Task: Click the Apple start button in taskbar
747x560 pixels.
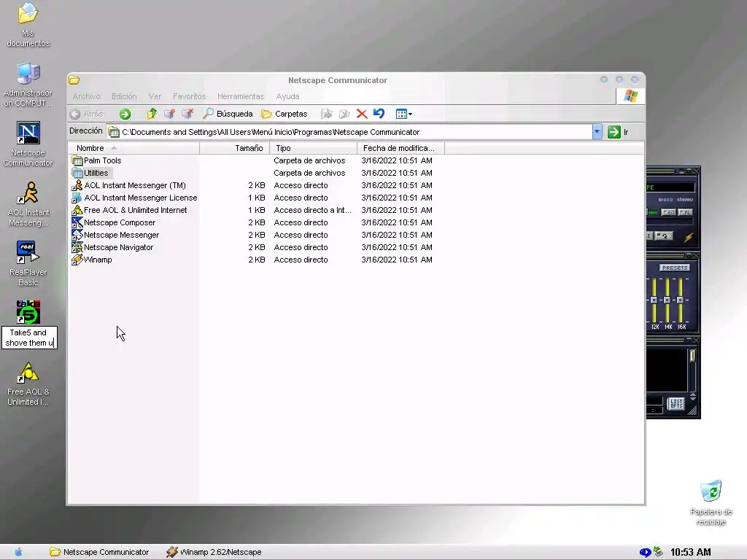Action: [18, 552]
